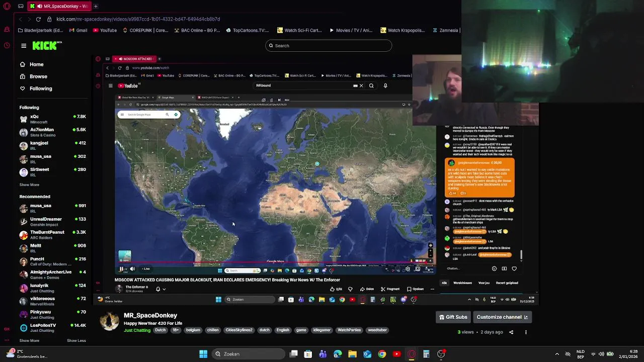Click the Customize channel button

click(x=502, y=317)
